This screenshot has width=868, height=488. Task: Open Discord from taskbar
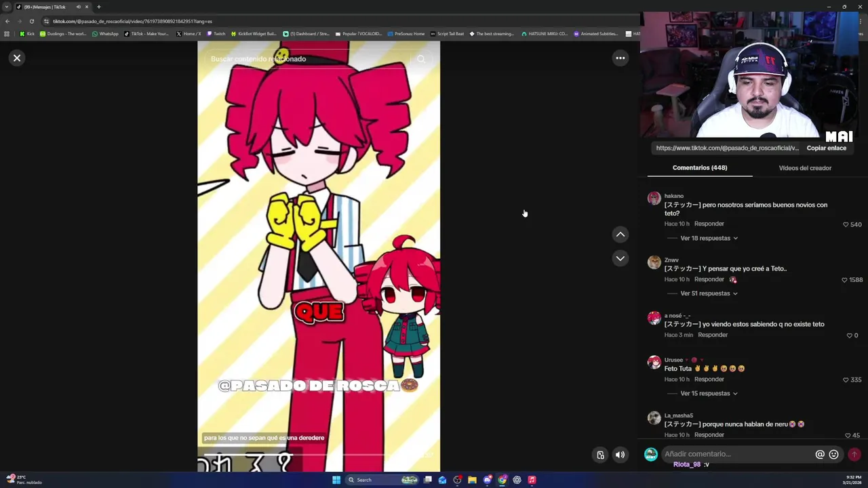pyautogui.click(x=488, y=480)
